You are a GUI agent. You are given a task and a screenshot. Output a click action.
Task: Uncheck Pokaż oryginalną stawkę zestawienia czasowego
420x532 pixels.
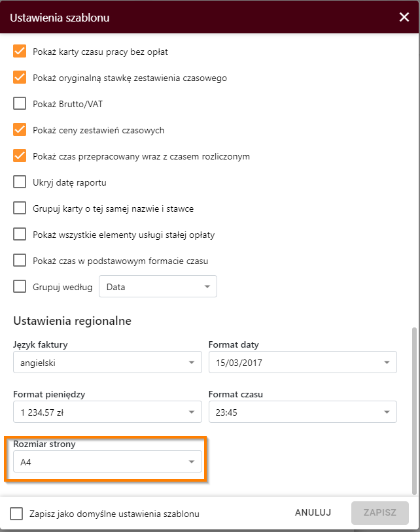tap(20, 77)
